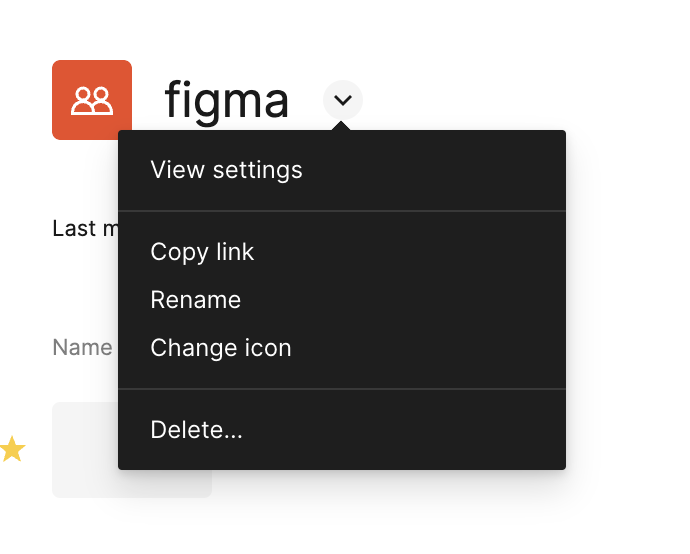Unfavorite the file using the star
Image resolution: width=690 pixels, height=554 pixels.
click(12, 450)
